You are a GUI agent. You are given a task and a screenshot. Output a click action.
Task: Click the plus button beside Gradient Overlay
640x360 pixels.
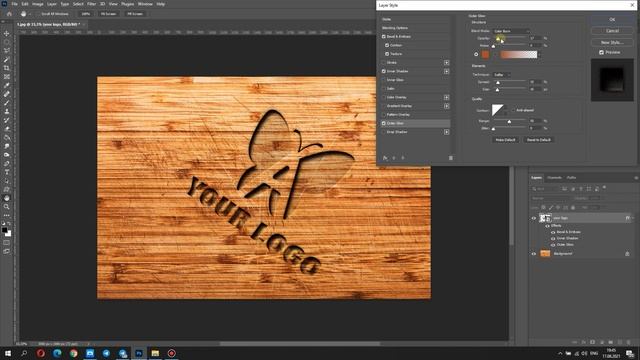point(447,106)
